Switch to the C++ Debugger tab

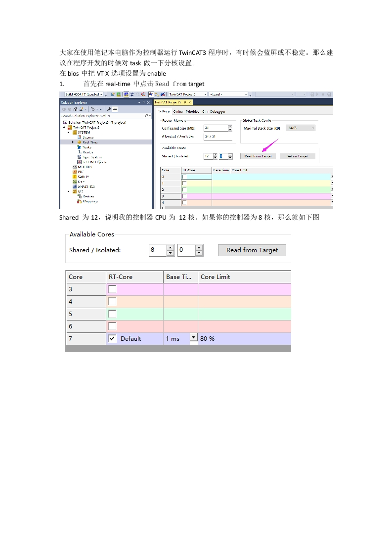214,111
